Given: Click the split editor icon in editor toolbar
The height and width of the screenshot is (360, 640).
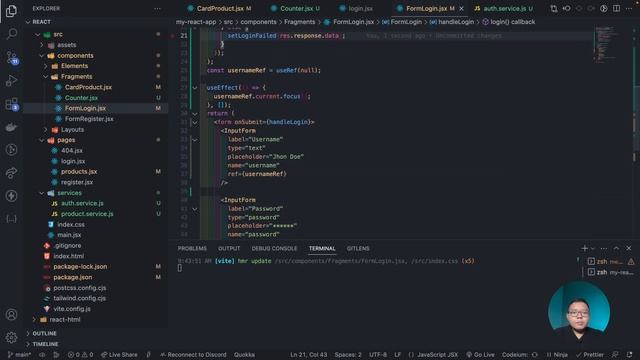Looking at the screenshot, I should (x=616, y=8).
